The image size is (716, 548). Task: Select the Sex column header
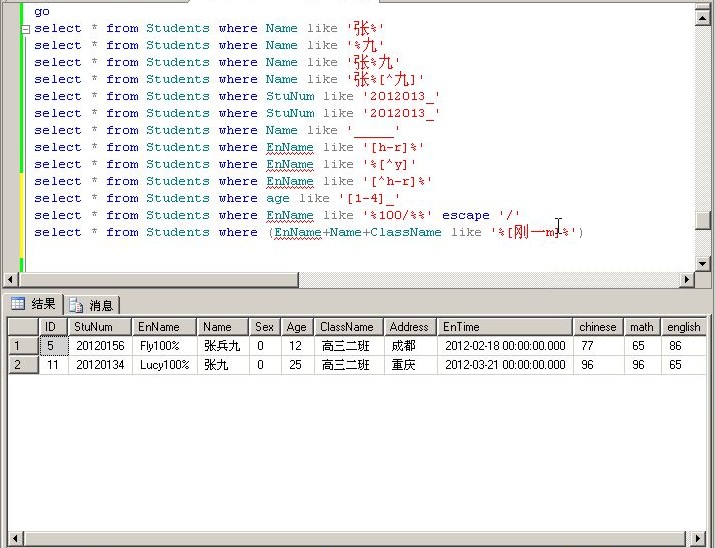[265, 327]
